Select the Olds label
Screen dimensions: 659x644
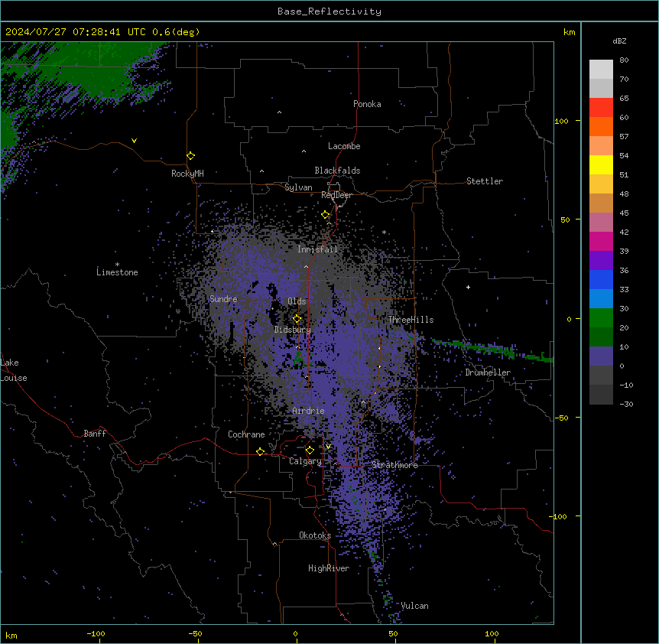[x=297, y=301]
